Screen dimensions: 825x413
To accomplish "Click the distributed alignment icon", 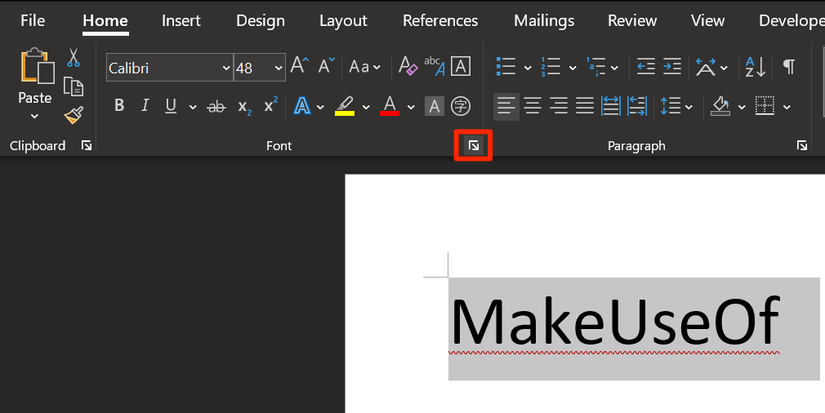I will pos(611,107).
